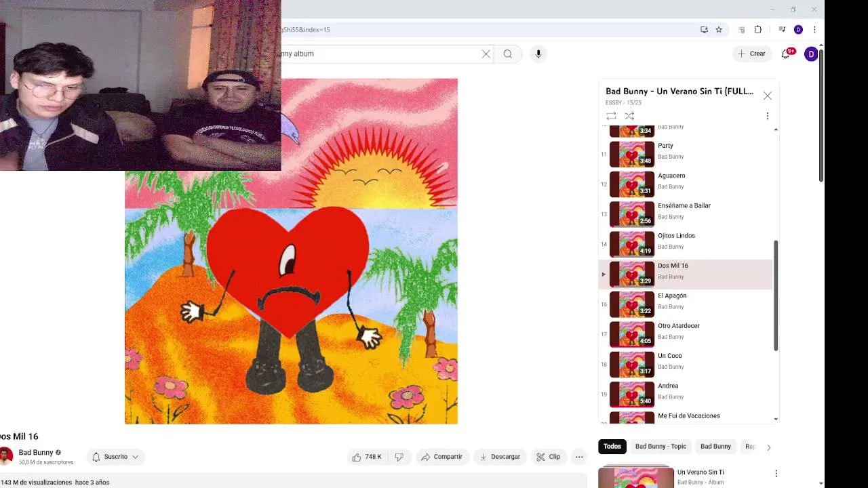
Task: Start voice search with the microphone icon
Action: pyautogui.click(x=538, y=54)
